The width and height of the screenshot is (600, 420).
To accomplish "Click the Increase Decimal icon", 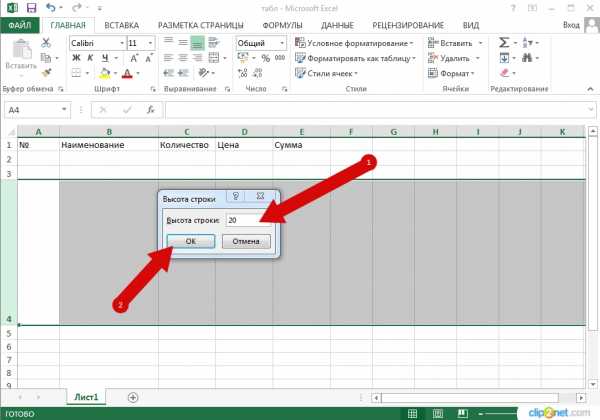I will [243, 73].
